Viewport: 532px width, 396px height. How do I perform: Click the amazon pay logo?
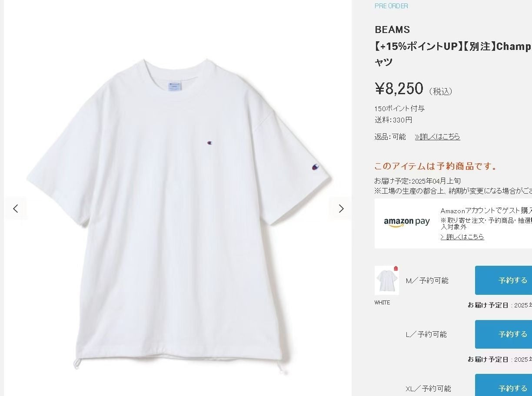point(407,222)
